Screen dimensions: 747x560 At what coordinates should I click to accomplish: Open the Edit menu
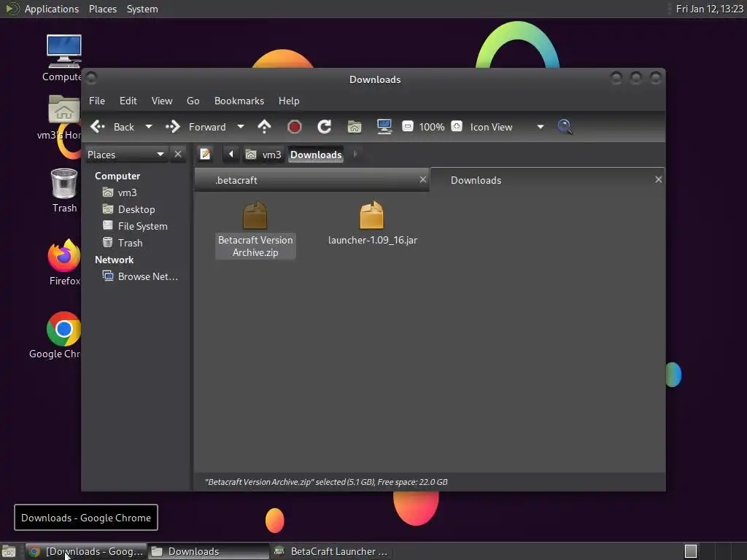[128, 101]
